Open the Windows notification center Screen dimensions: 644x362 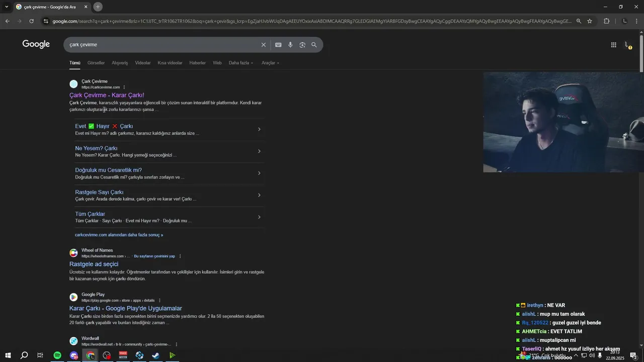pos(634,355)
